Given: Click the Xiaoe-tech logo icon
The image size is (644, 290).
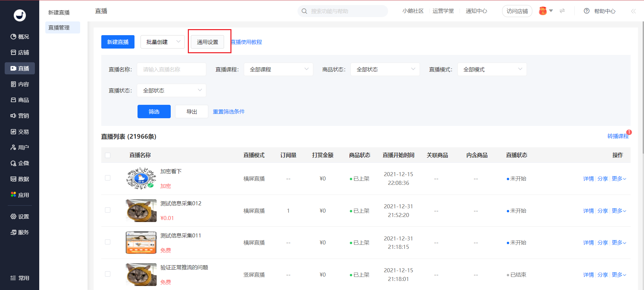Looking at the screenshot, I should 20,15.
